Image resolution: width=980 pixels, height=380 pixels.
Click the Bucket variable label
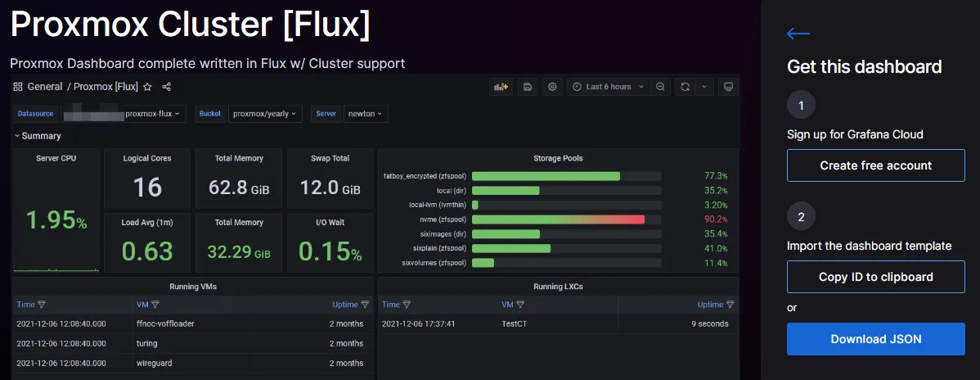tap(209, 114)
